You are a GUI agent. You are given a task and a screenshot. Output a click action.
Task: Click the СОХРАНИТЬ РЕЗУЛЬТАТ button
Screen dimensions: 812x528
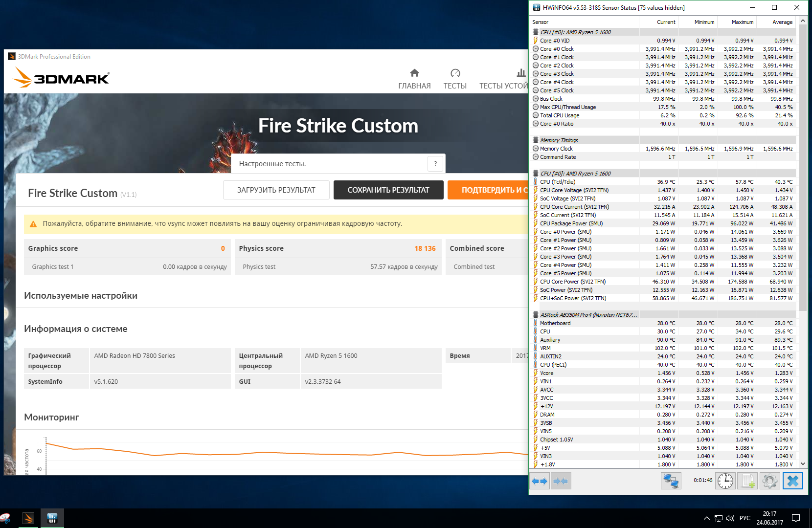tap(388, 190)
